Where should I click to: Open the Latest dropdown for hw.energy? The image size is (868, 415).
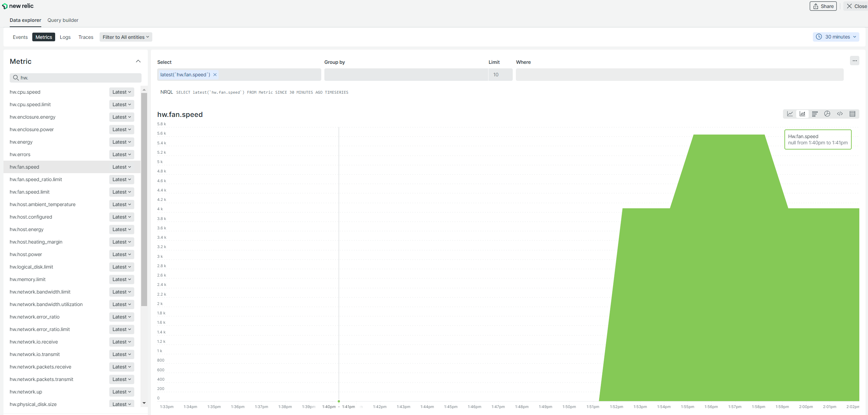tap(121, 142)
